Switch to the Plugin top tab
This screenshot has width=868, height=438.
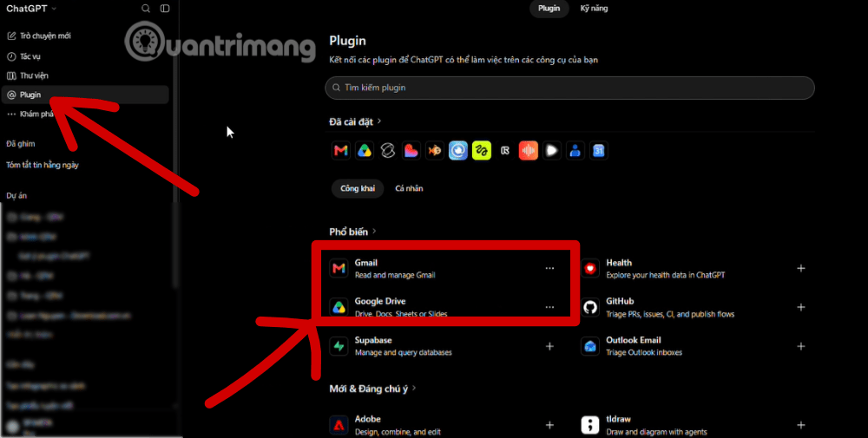(549, 9)
